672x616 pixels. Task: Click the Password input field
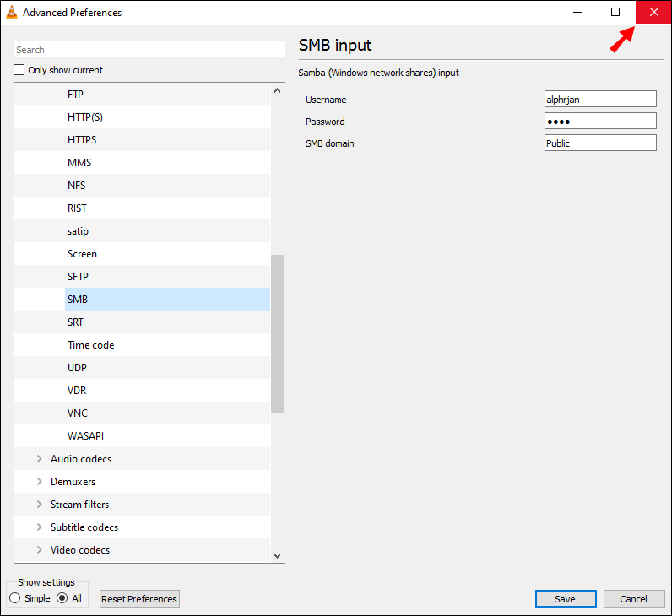coord(600,121)
